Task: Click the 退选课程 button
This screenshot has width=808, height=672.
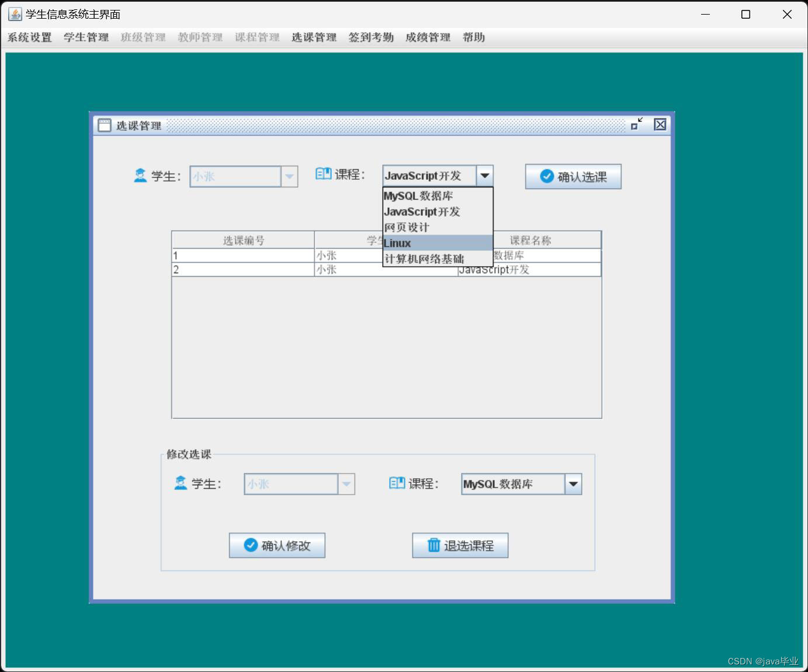Action: 460,545
